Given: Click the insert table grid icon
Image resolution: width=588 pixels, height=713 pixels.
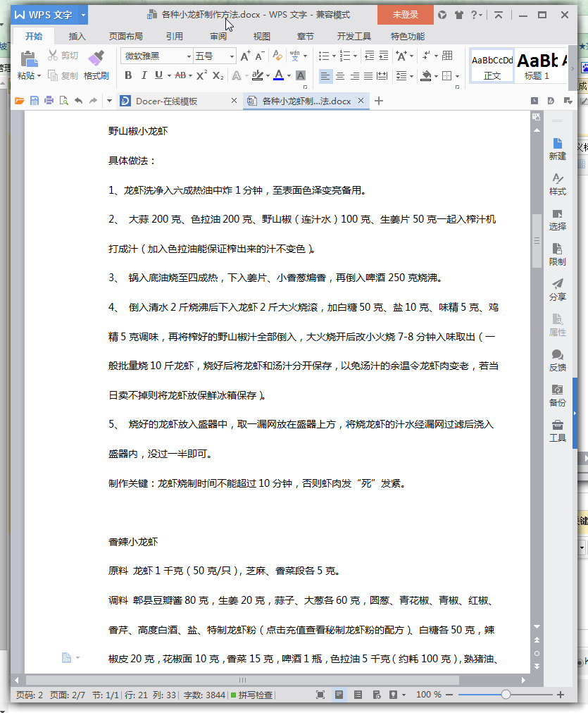Looking at the screenshot, I should click(x=447, y=56).
